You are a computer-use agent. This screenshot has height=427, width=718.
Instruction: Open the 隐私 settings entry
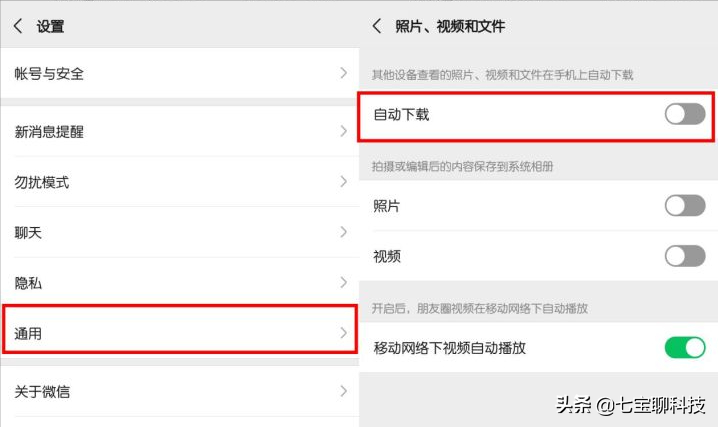[28, 283]
